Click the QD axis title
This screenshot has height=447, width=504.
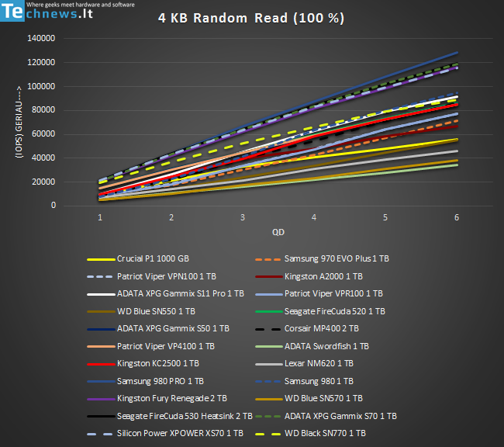point(278,232)
